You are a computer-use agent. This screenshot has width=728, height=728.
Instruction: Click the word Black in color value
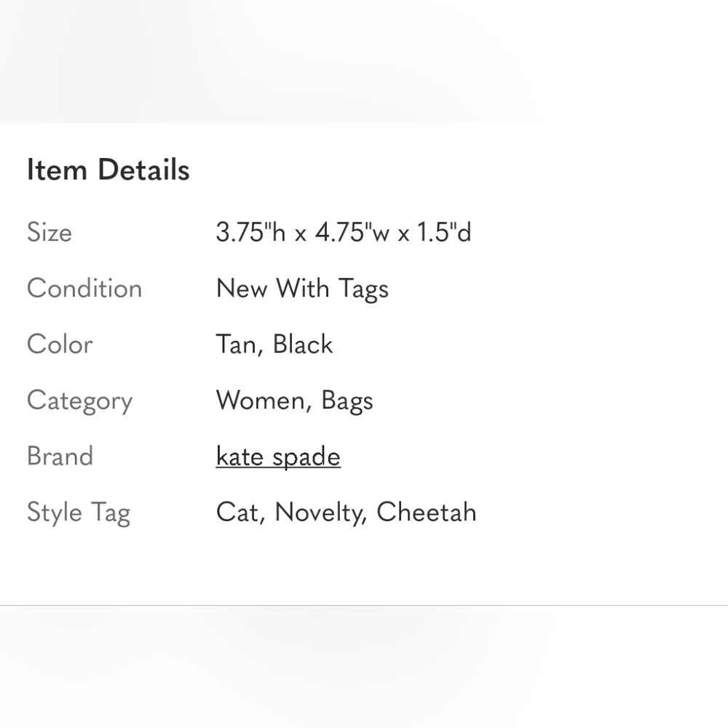[303, 344]
